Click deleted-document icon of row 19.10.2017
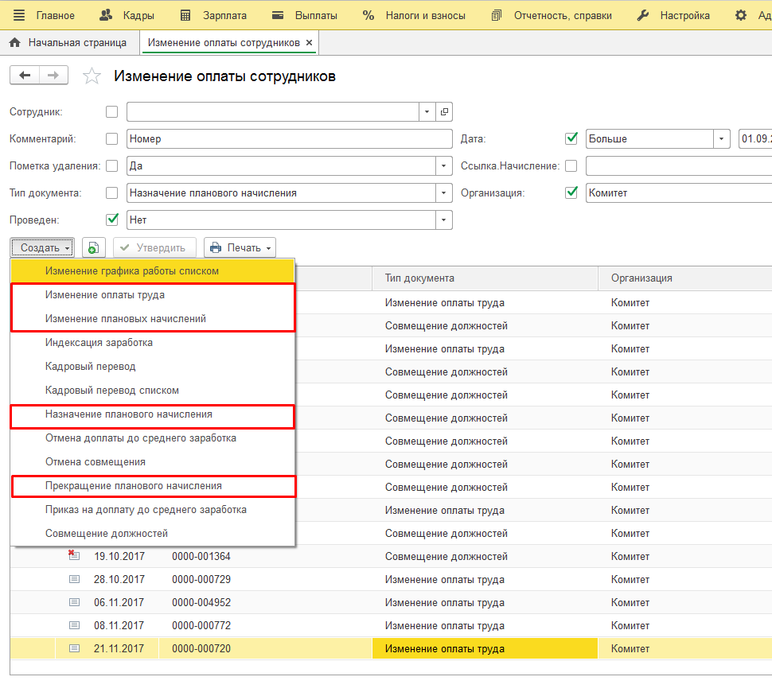 click(x=75, y=556)
